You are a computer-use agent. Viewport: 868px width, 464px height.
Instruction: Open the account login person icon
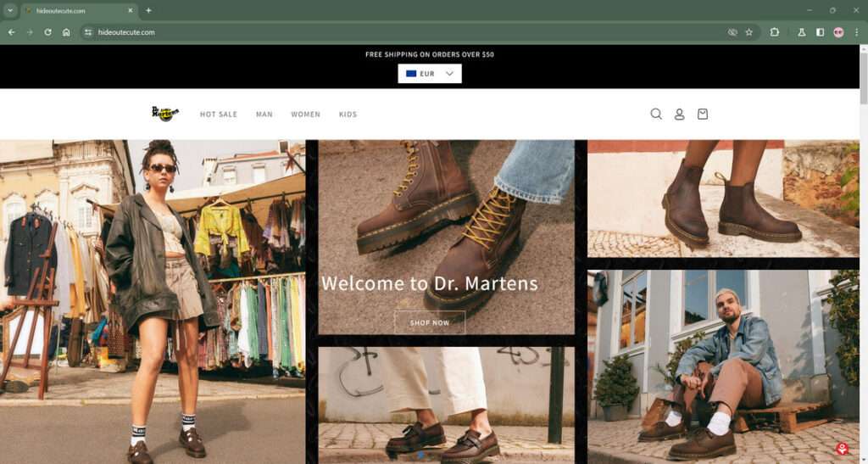point(679,114)
